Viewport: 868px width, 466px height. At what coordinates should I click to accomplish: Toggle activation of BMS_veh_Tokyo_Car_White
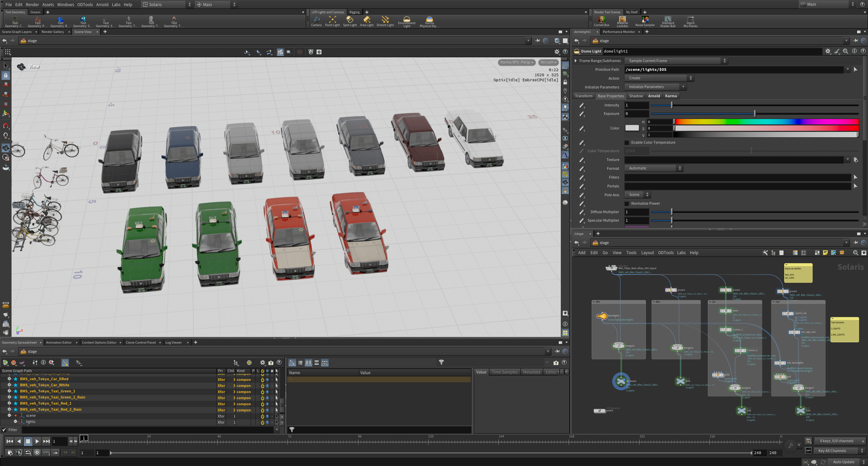pos(262,385)
